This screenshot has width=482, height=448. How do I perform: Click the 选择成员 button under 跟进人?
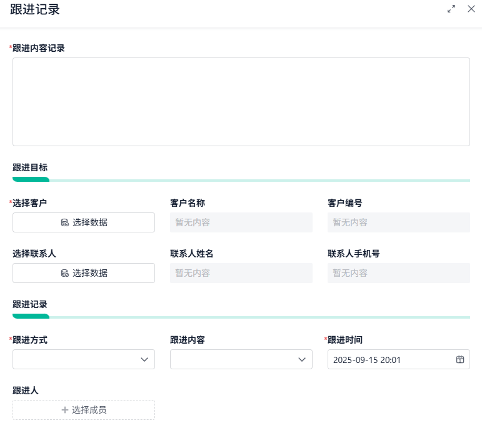(x=84, y=410)
